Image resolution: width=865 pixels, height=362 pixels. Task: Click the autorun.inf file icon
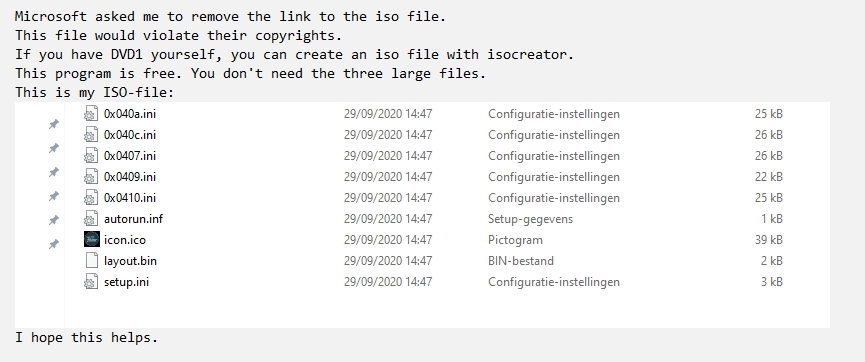(91, 219)
